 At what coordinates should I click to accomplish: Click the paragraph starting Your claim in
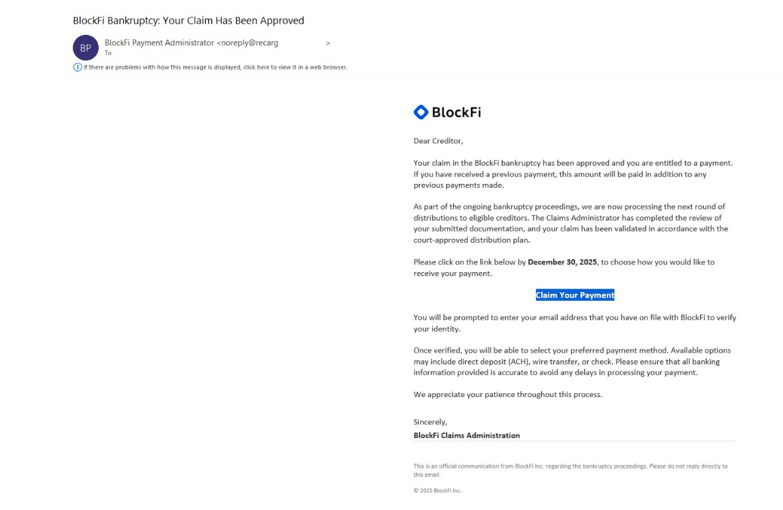pos(573,174)
